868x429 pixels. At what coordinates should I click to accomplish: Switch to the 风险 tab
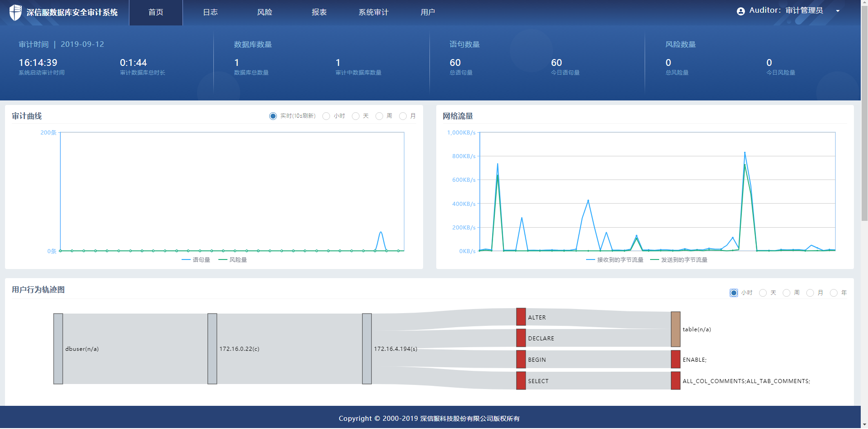pos(265,12)
